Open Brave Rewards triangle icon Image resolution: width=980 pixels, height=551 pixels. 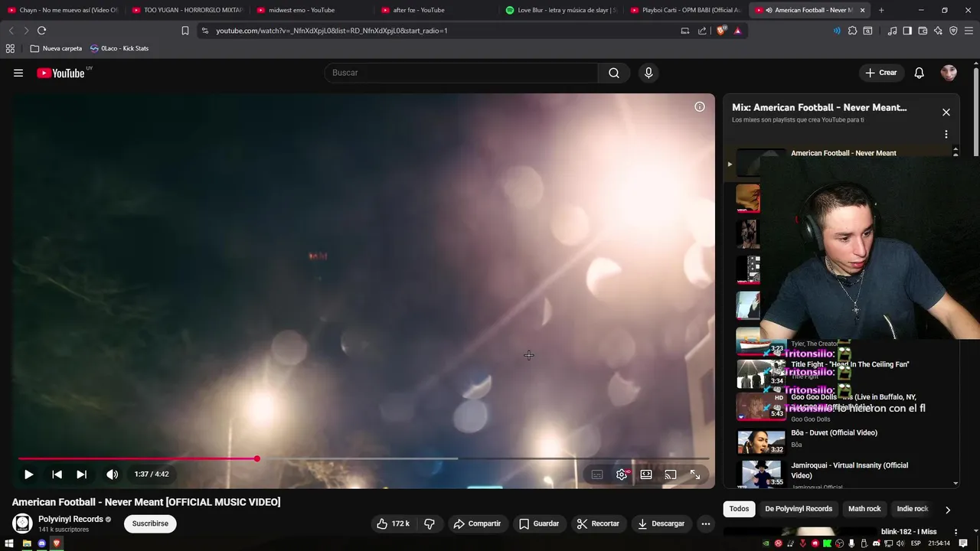pyautogui.click(x=737, y=31)
